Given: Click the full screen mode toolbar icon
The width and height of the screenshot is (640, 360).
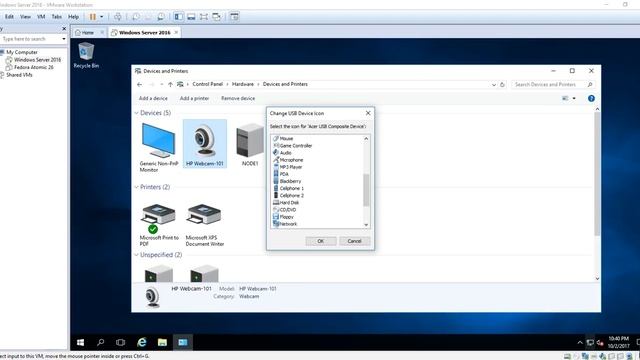Looking at the screenshot, I should (204, 17).
